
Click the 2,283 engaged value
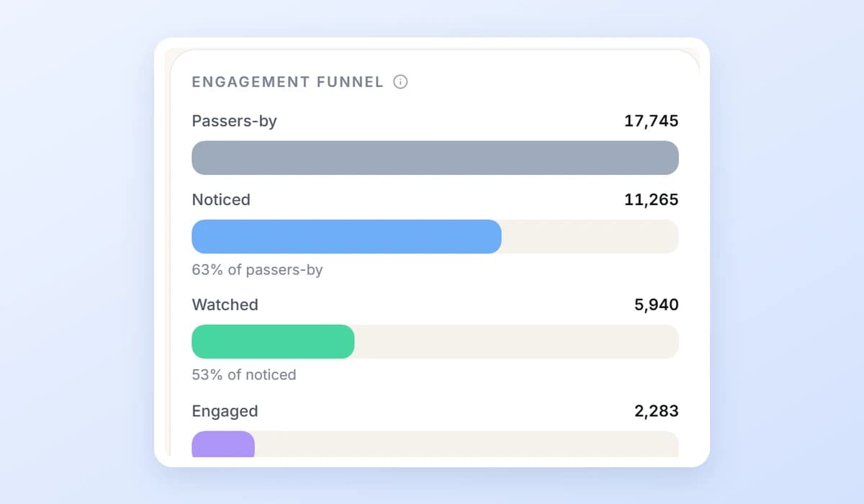click(656, 411)
